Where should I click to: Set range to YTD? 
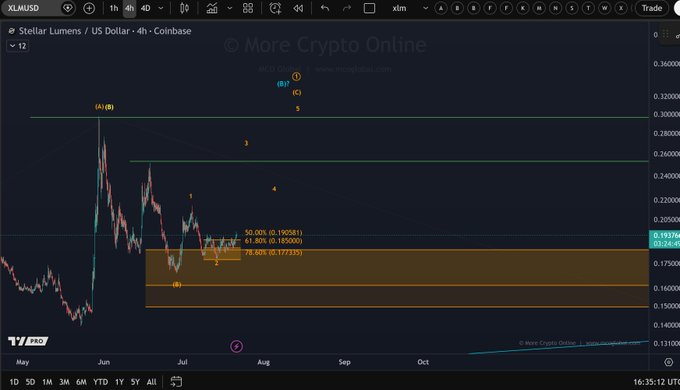coord(101,382)
